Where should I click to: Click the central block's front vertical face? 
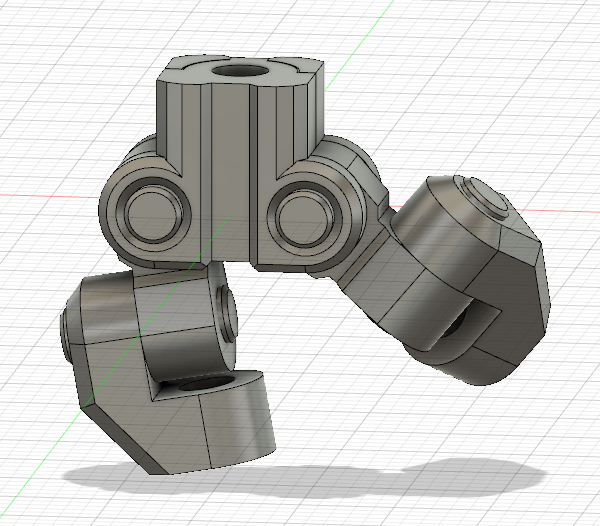(x=230, y=173)
